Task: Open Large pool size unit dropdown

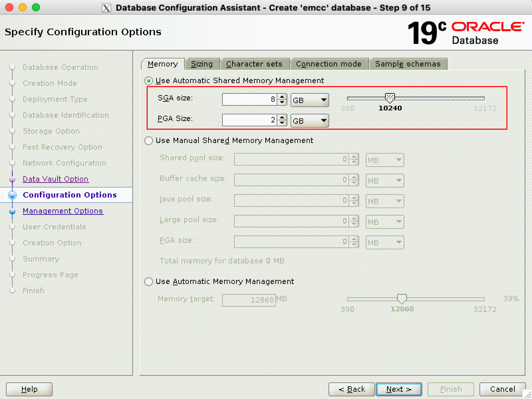Action: click(385, 222)
